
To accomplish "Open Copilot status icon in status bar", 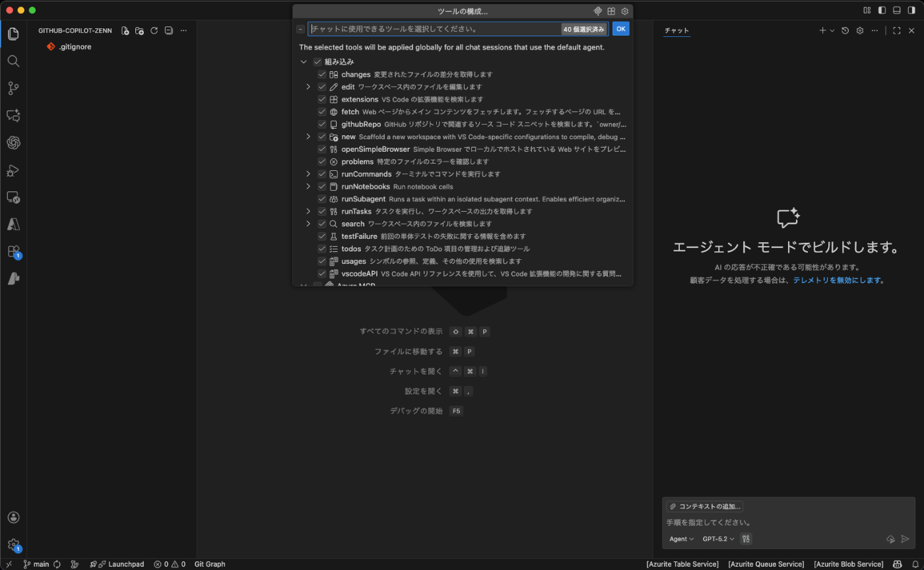I will coord(898,564).
